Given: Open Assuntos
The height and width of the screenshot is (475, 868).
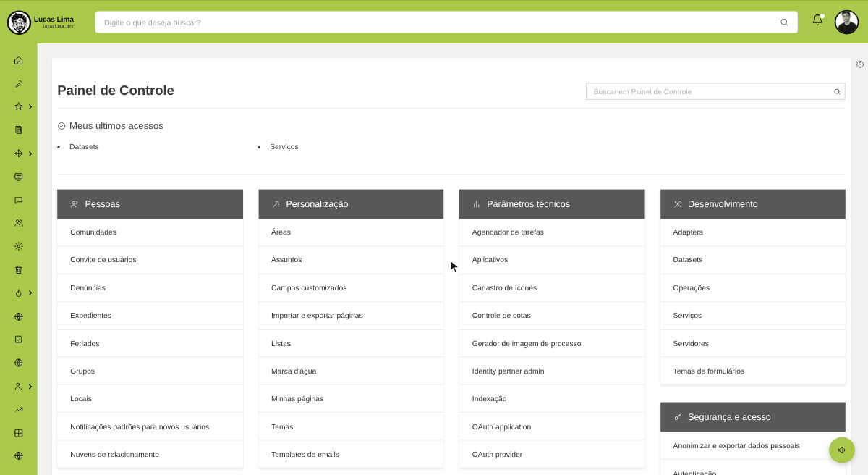Looking at the screenshot, I should pyautogui.click(x=351, y=260).
